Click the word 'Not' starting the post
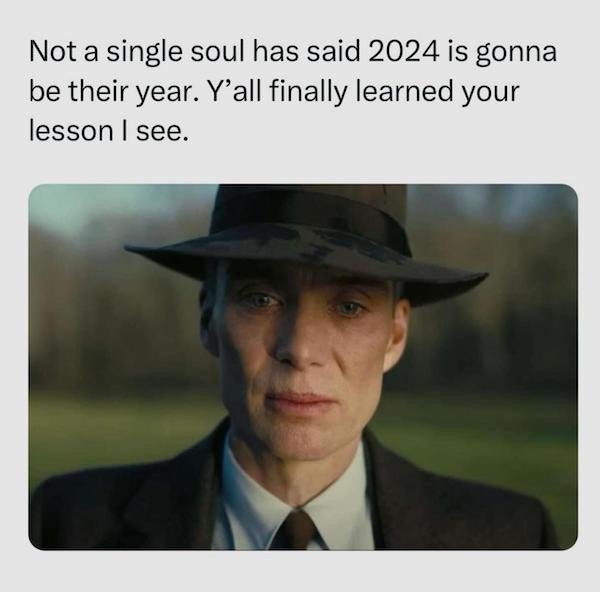Screen dimensions: 600x592 point(52,51)
